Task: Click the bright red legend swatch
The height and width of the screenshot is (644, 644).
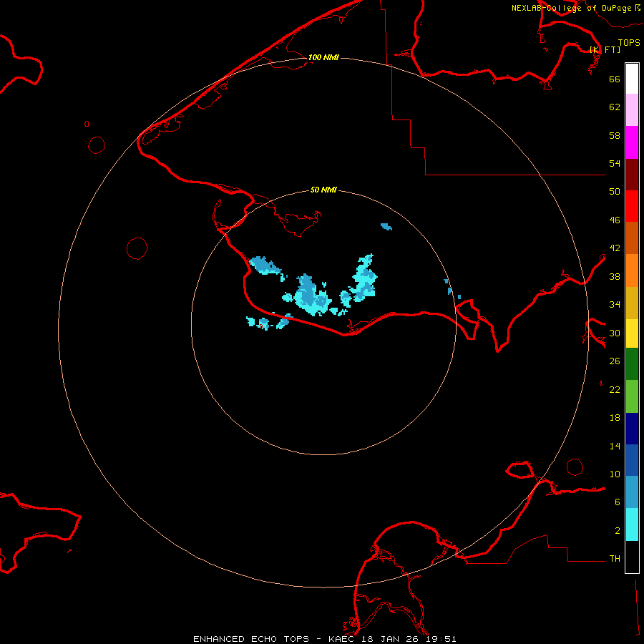Action: click(x=632, y=206)
